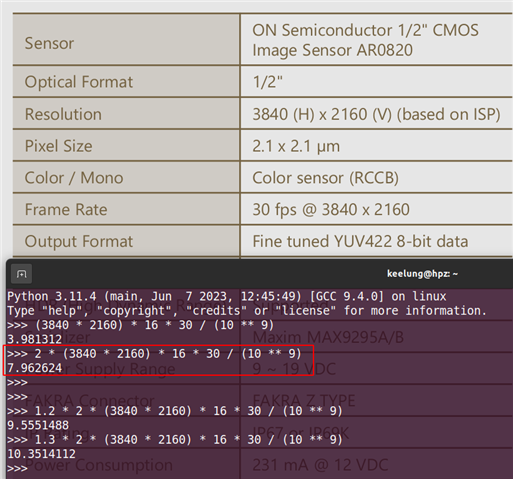Click the Frame Rate label

click(x=66, y=210)
